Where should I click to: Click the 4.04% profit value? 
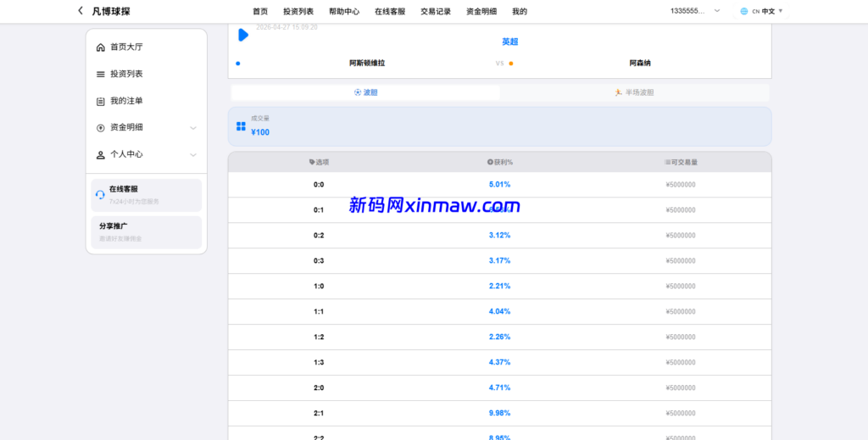[499, 312]
